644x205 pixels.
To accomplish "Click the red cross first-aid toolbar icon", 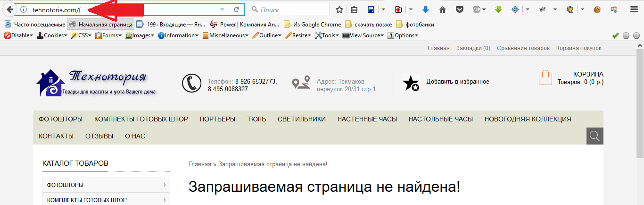I will 398,9.
